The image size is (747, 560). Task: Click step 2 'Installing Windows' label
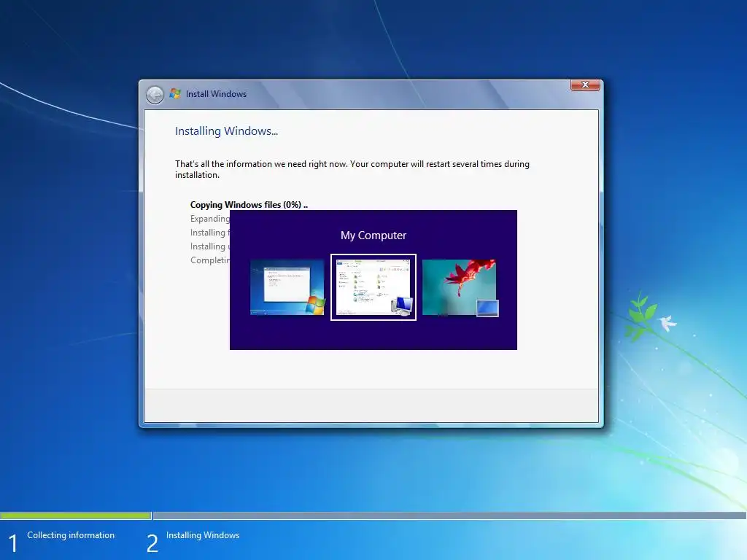203,535
